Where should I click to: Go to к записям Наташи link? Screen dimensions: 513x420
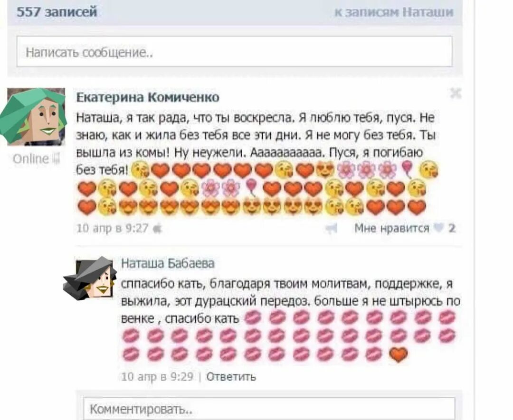click(394, 12)
